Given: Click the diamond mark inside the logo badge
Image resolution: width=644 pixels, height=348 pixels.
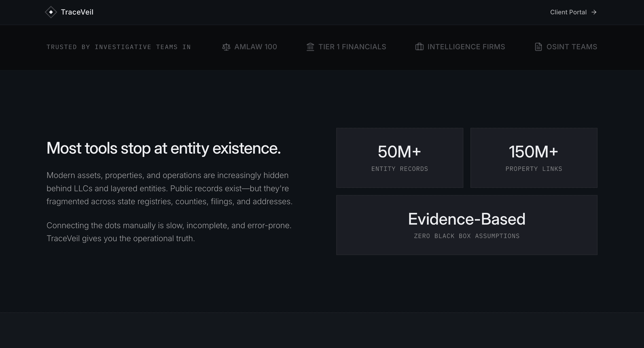Looking at the screenshot, I should 51,12.
